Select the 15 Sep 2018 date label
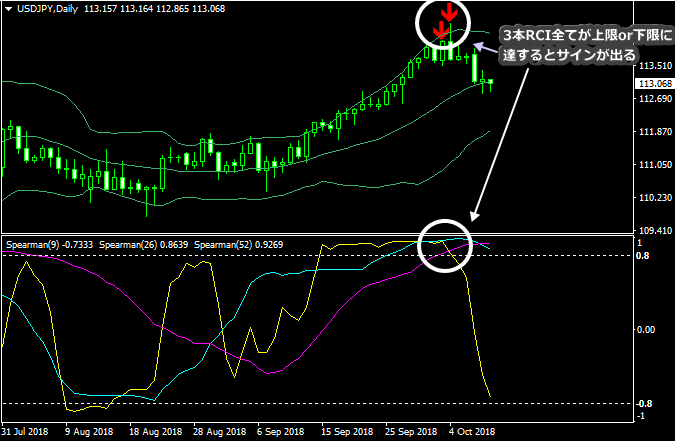 (x=347, y=432)
